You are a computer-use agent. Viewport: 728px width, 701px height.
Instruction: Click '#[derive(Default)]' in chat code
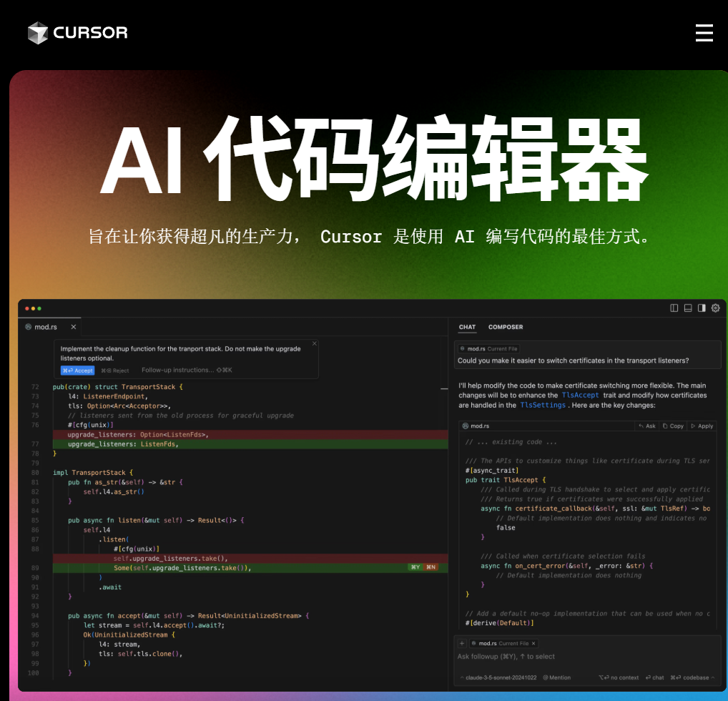(x=500, y=623)
